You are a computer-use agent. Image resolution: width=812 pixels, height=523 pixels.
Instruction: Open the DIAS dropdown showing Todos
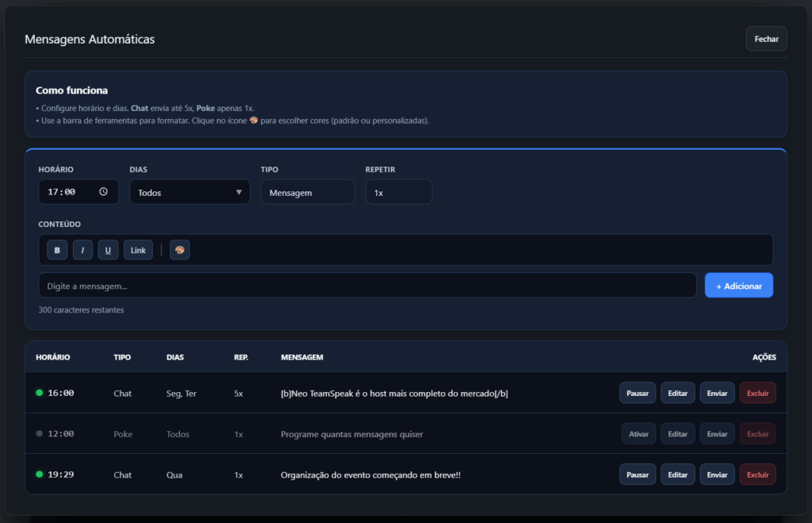point(190,191)
